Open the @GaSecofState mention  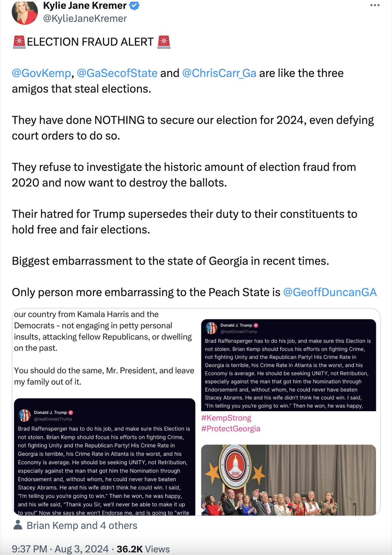coord(117,73)
